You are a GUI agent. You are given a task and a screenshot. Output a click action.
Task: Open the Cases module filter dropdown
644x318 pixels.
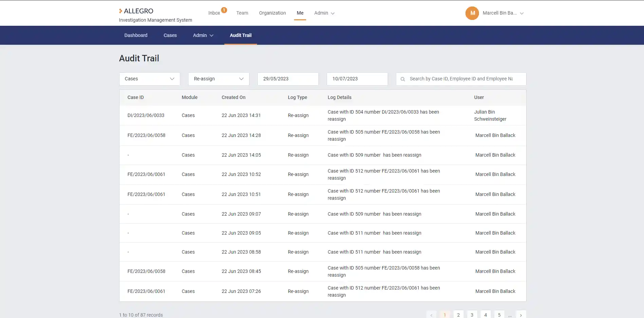(x=149, y=79)
